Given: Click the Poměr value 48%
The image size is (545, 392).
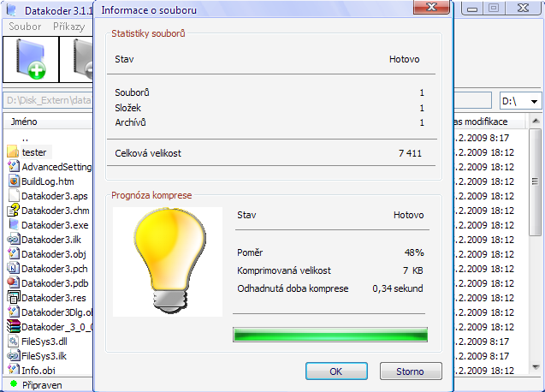Looking at the screenshot, I should [414, 252].
